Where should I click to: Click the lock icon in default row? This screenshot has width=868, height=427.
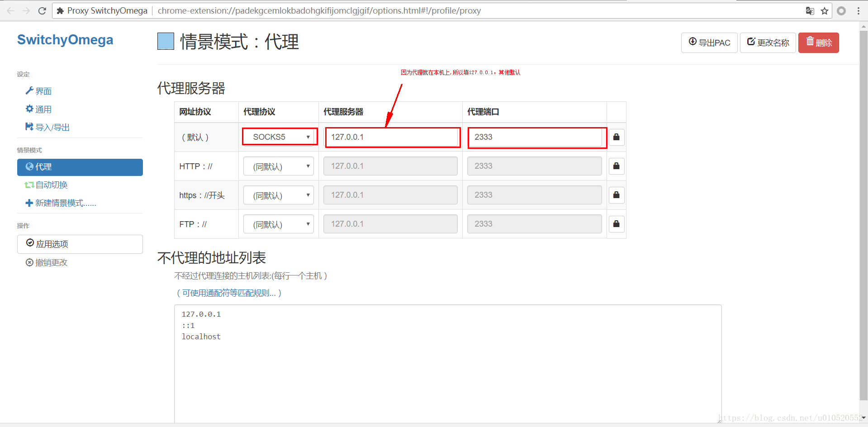[616, 137]
